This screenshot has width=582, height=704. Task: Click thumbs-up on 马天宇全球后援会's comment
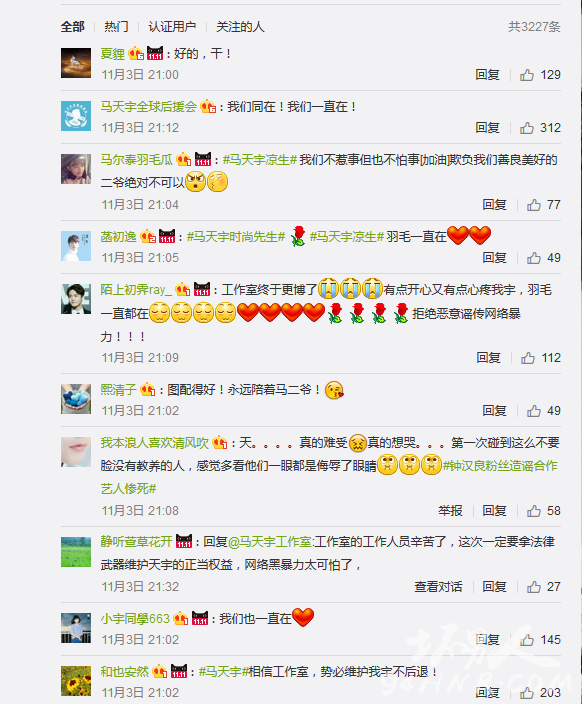click(x=527, y=128)
